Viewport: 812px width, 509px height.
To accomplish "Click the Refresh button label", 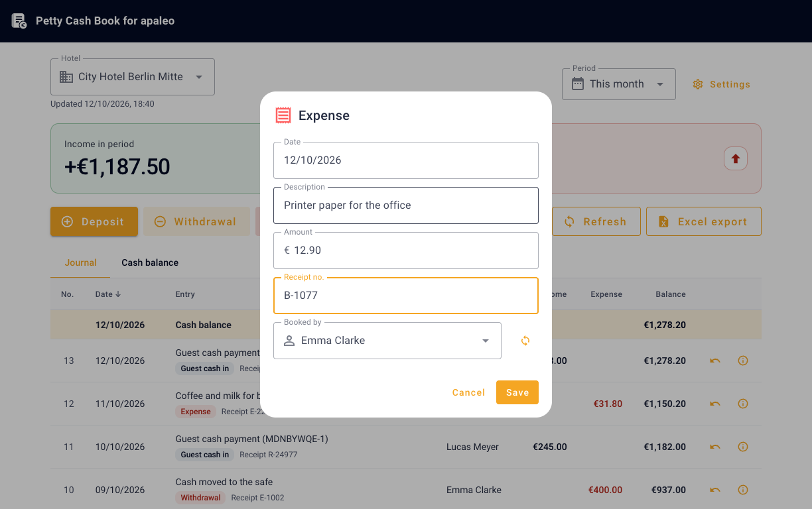I will coord(605,222).
